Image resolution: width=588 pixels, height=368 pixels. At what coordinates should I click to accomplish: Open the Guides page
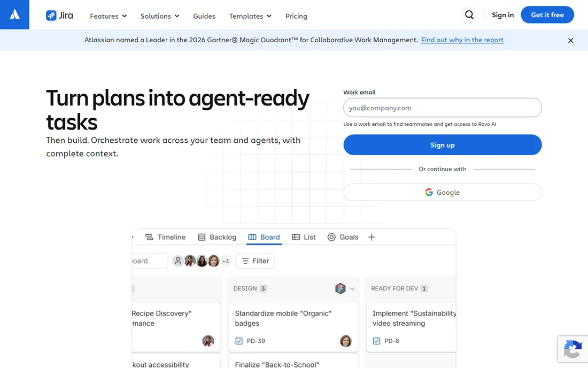coord(204,16)
